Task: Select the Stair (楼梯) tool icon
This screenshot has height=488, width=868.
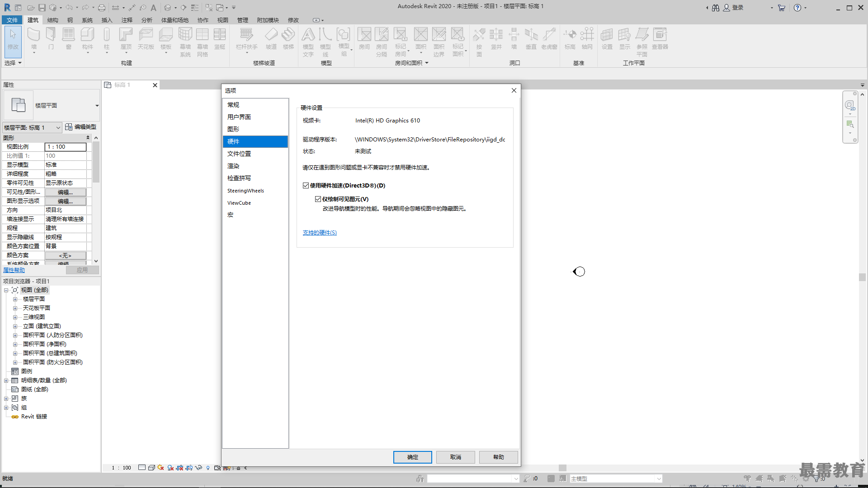Action: click(288, 35)
